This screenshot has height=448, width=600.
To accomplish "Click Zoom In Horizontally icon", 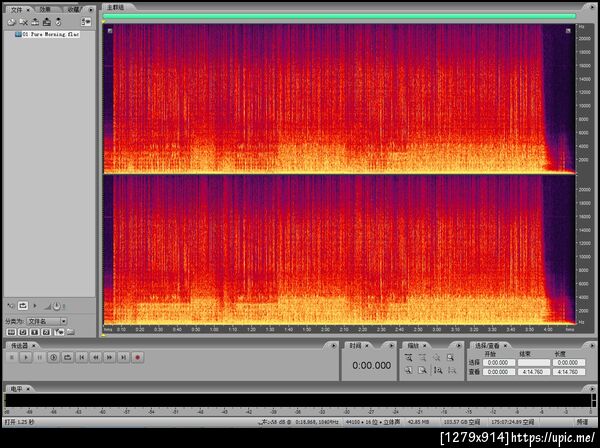I will point(408,358).
